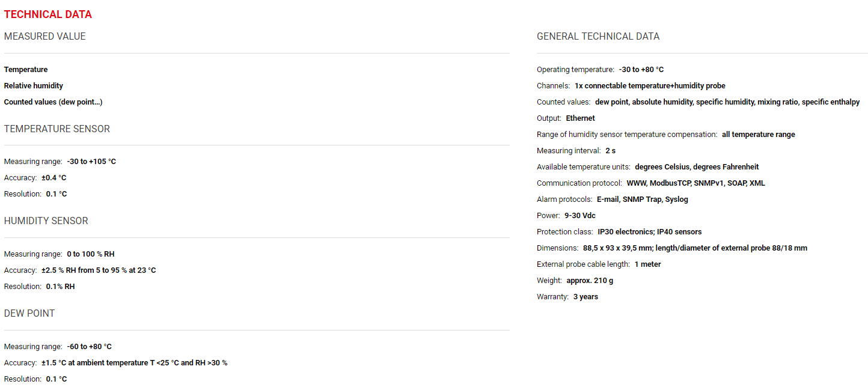
Task: Click the E-mail, SNMP Trap, Syslog text
Action: pos(643,200)
